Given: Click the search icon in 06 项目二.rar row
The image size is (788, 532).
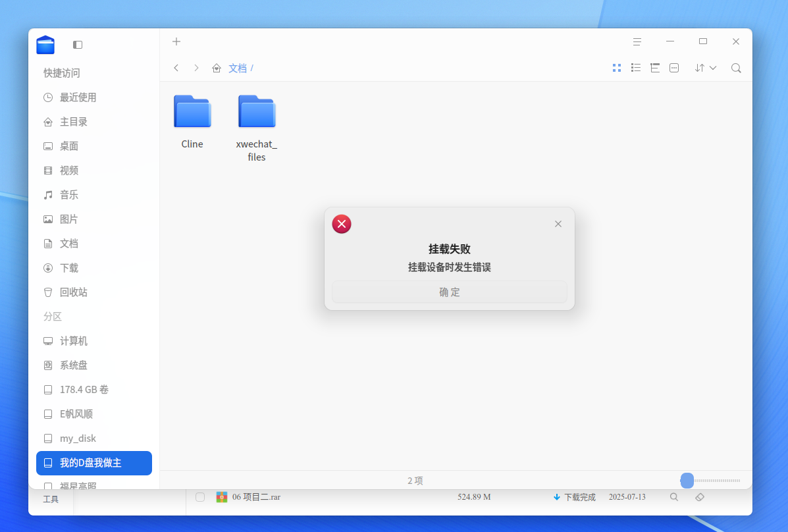Looking at the screenshot, I should (674, 497).
